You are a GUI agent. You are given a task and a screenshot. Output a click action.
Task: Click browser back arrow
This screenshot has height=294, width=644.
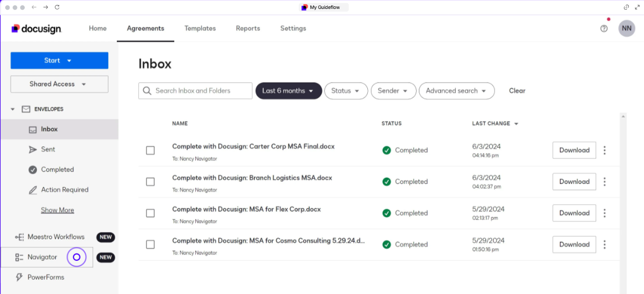click(34, 7)
